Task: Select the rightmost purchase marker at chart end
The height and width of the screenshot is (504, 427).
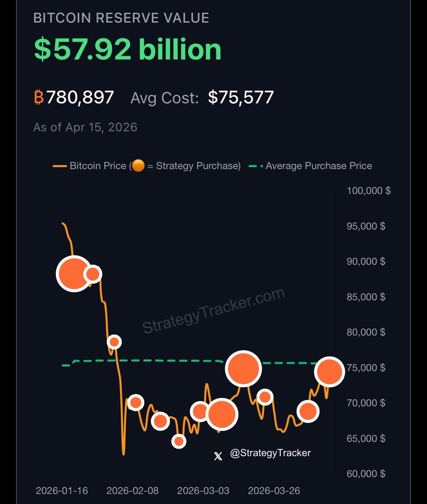Action: point(330,371)
